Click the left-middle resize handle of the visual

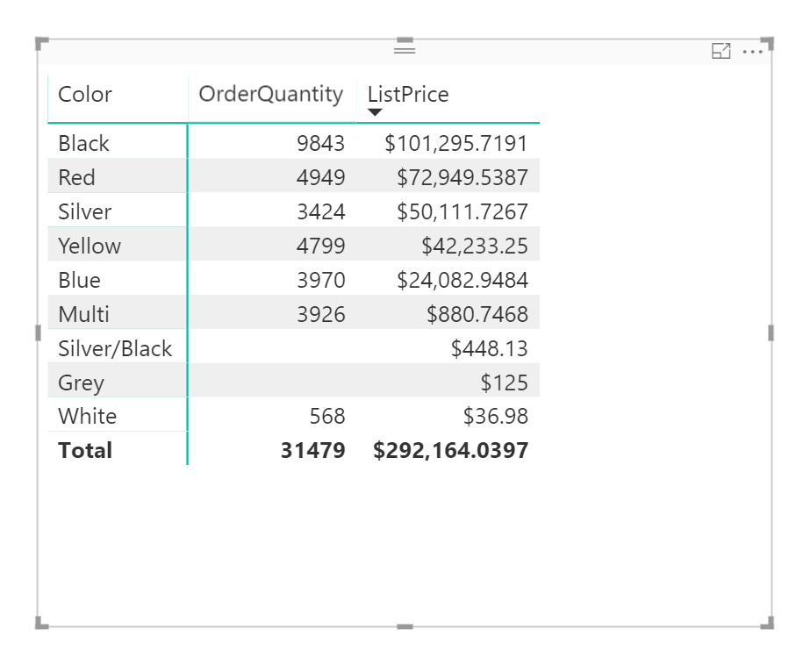click(39, 333)
